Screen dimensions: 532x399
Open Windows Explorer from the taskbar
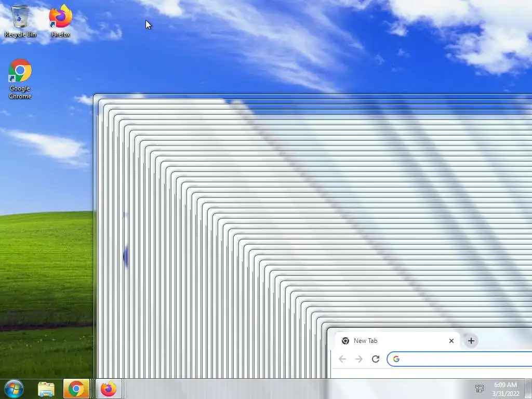coord(46,389)
